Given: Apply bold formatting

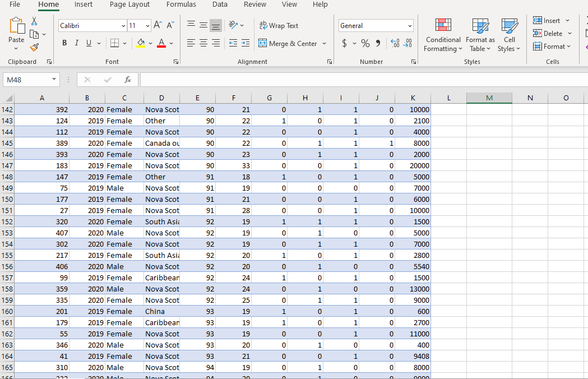Looking at the screenshot, I should [x=64, y=43].
